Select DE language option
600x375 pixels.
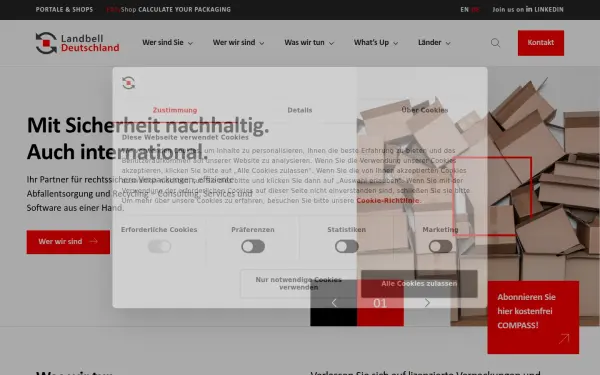(x=475, y=10)
